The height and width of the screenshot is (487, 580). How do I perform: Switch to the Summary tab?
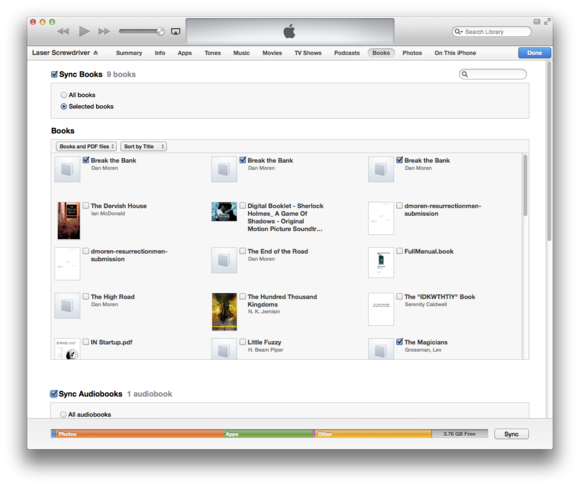pos(129,53)
